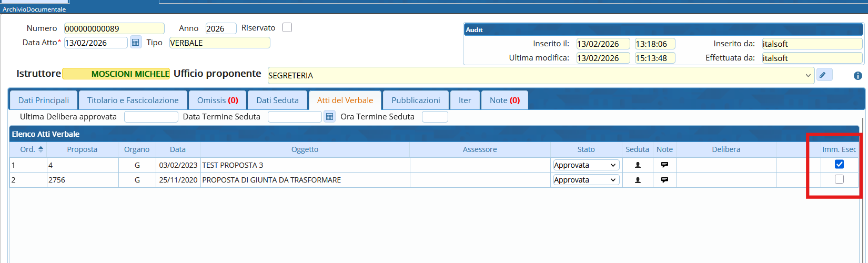Click the blue info icon
This screenshot has width=868, height=263.
[857, 76]
